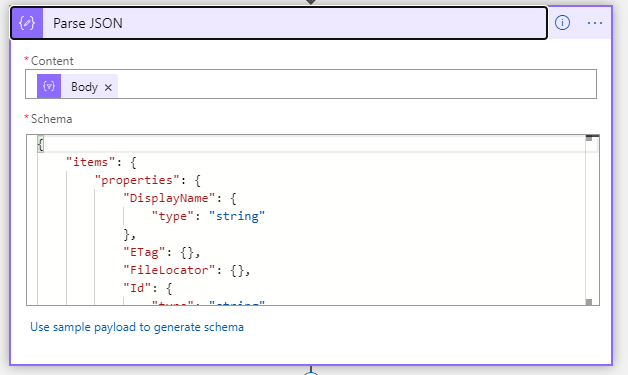The image size is (628, 375).
Task: Click the Schema field label
Action: coord(51,119)
